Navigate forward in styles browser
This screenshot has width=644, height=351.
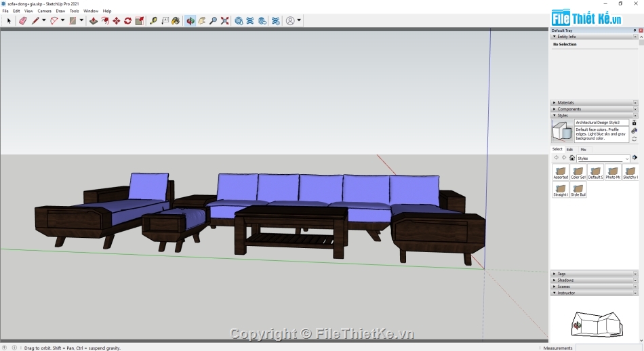point(564,158)
